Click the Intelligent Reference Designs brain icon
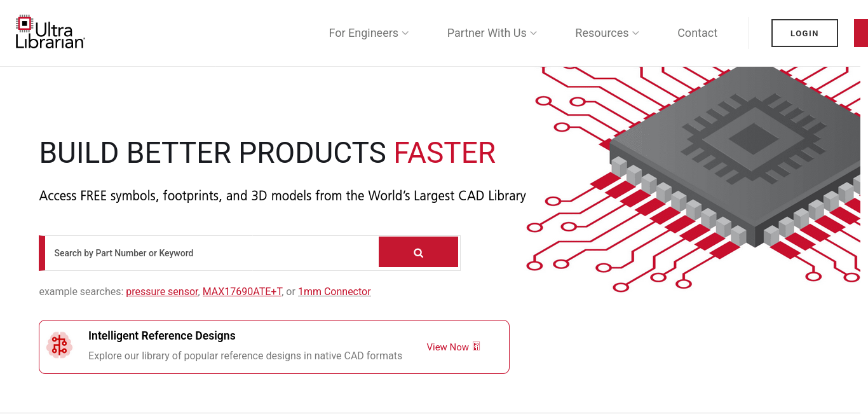Viewport: 868px width, 414px height. [60, 345]
